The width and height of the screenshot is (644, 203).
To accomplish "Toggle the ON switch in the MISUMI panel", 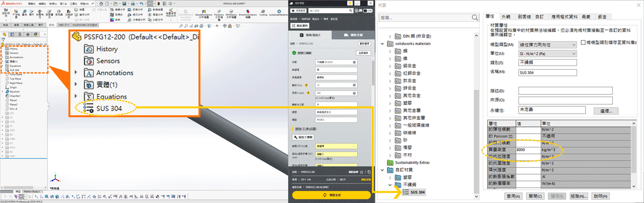I will tap(367, 10).
